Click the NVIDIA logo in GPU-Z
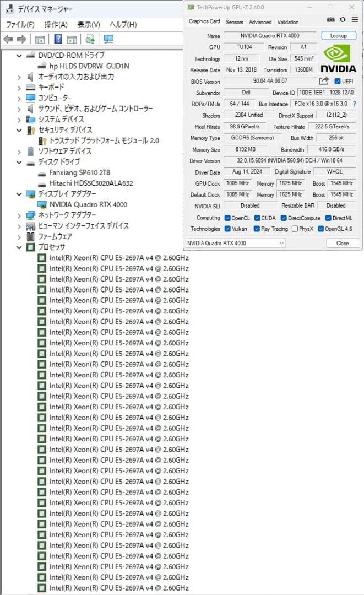The width and height of the screenshot is (364, 595). 339,59
